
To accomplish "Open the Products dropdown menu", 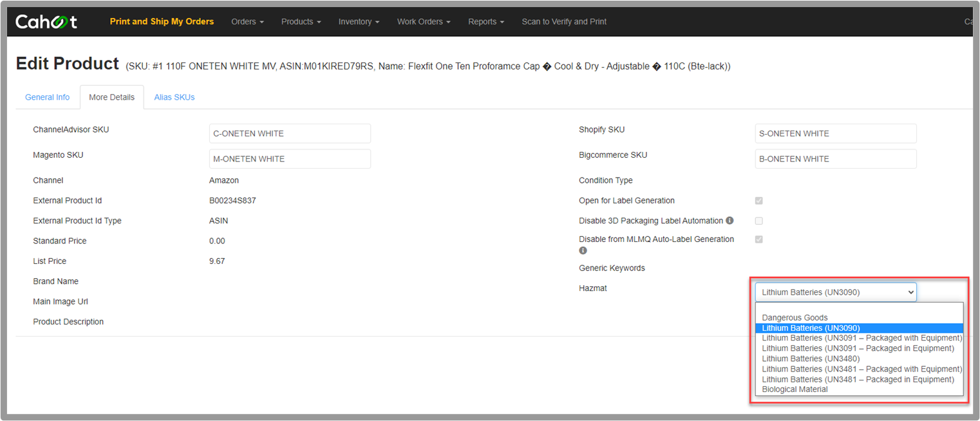I will tap(301, 21).
